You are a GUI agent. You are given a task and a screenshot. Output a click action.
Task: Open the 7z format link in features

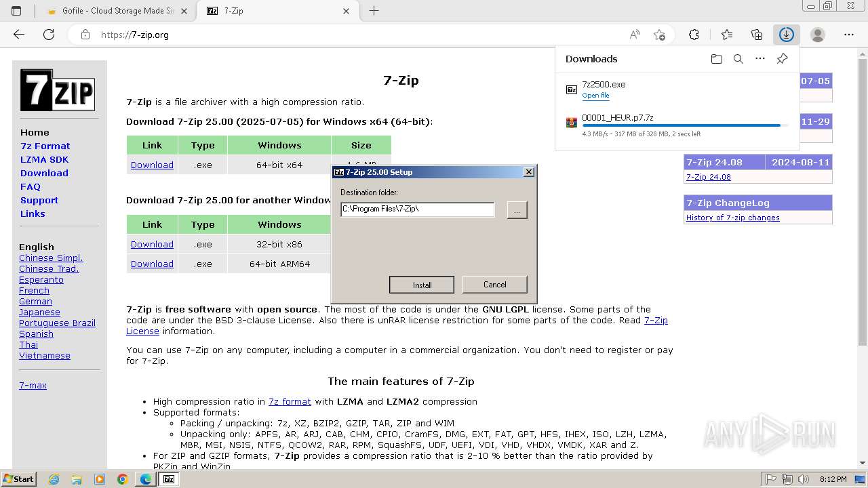coord(290,401)
